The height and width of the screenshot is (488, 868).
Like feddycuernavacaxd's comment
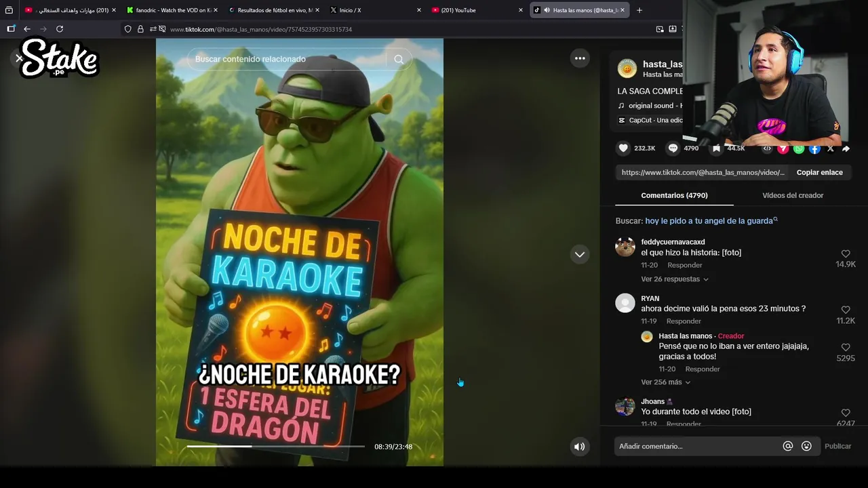pyautogui.click(x=846, y=253)
